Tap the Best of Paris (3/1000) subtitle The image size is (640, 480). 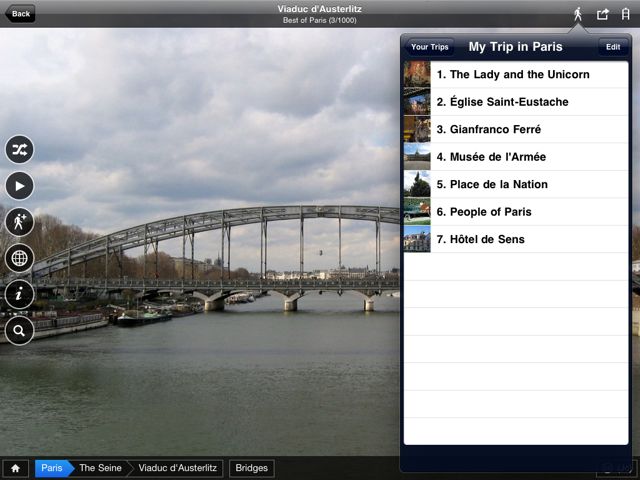coord(320,20)
